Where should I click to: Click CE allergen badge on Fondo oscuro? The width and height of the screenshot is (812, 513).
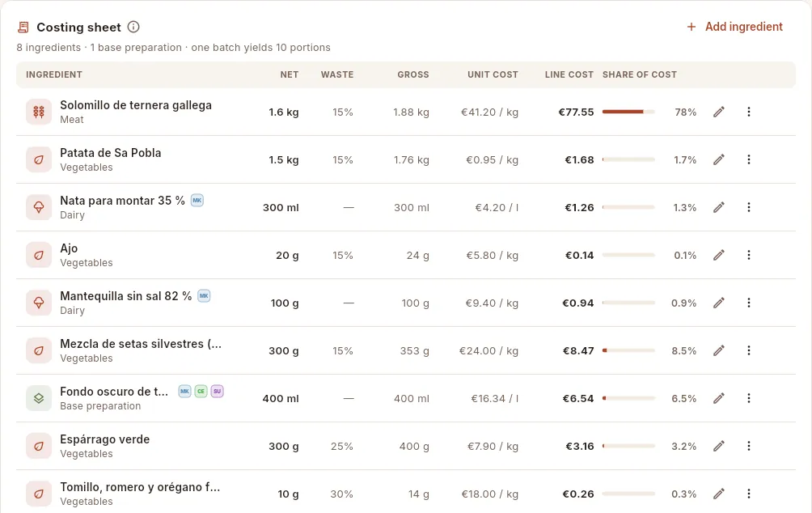201,392
